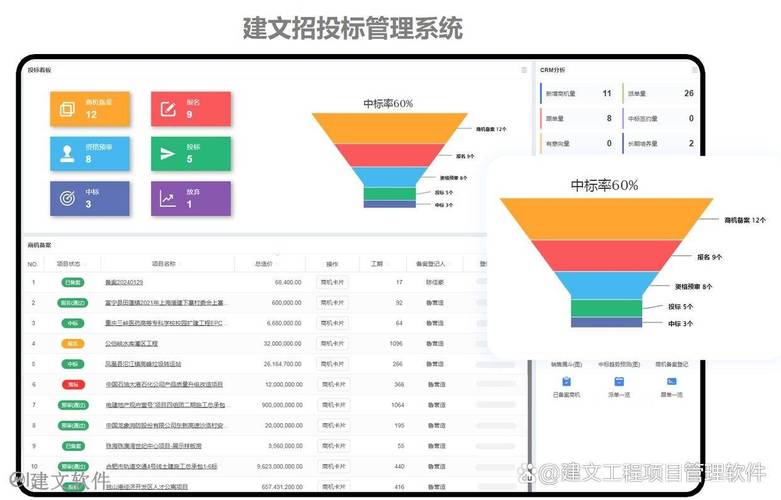Click the CRM stat value 11

607,93
